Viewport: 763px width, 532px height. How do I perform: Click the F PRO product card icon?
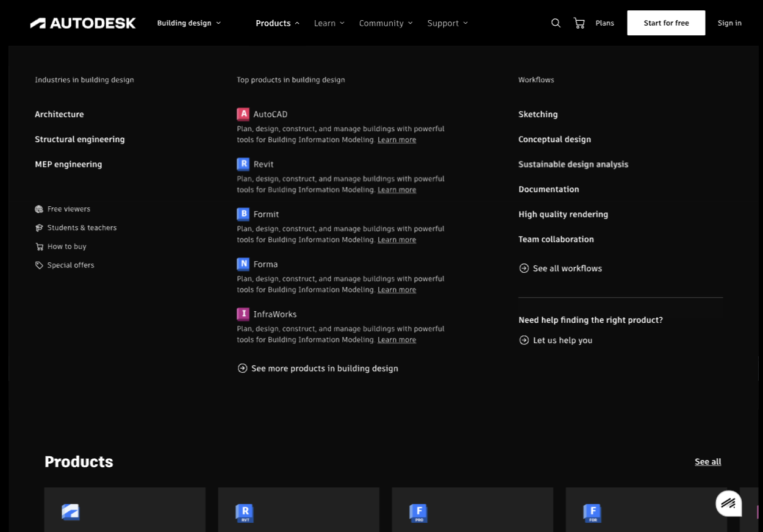418,512
